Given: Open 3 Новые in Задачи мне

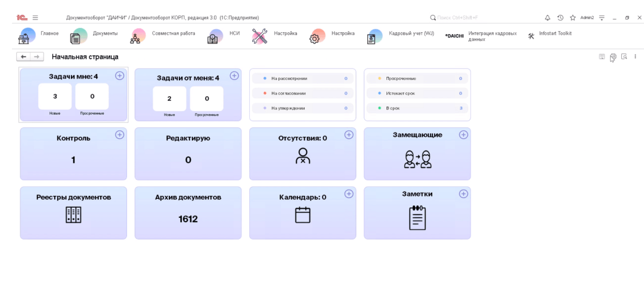Looking at the screenshot, I should tap(55, 96).
